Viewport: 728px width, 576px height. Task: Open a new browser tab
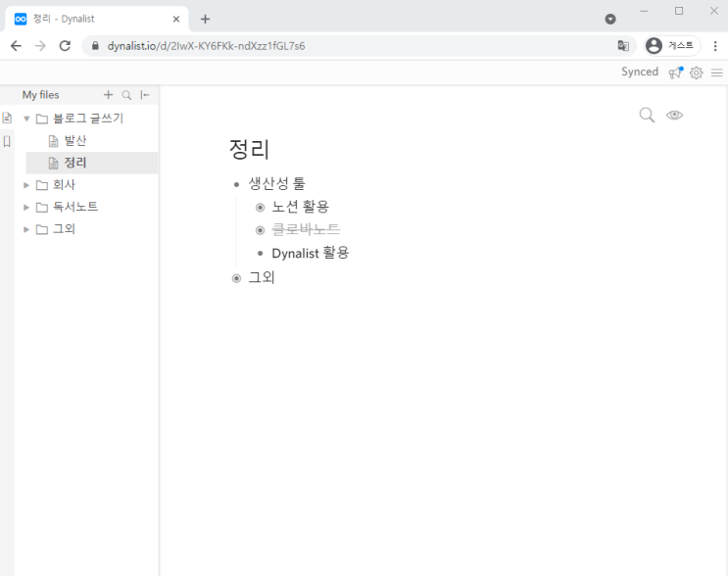point(205,19)
